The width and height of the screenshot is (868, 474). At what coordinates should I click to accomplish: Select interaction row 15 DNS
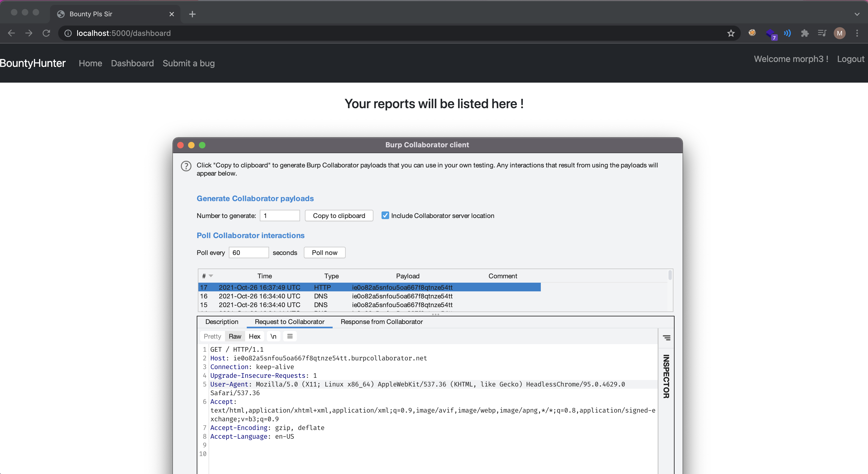tap(369, 305)
